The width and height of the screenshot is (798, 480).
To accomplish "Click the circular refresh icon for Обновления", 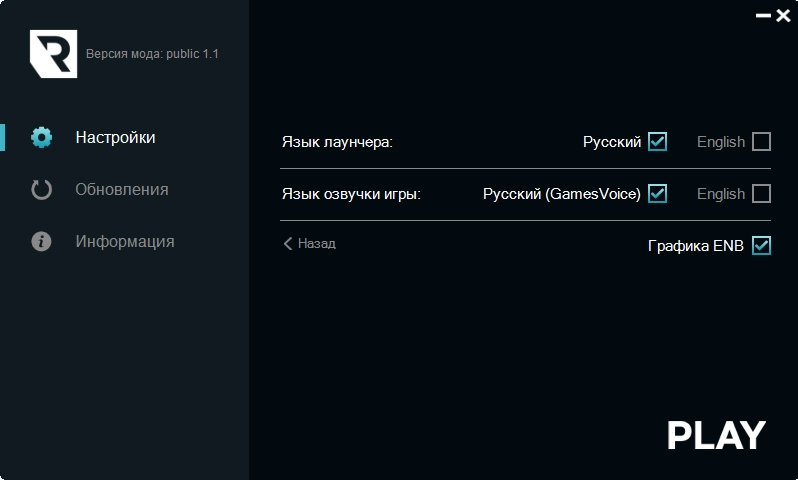I will point(41,189).
